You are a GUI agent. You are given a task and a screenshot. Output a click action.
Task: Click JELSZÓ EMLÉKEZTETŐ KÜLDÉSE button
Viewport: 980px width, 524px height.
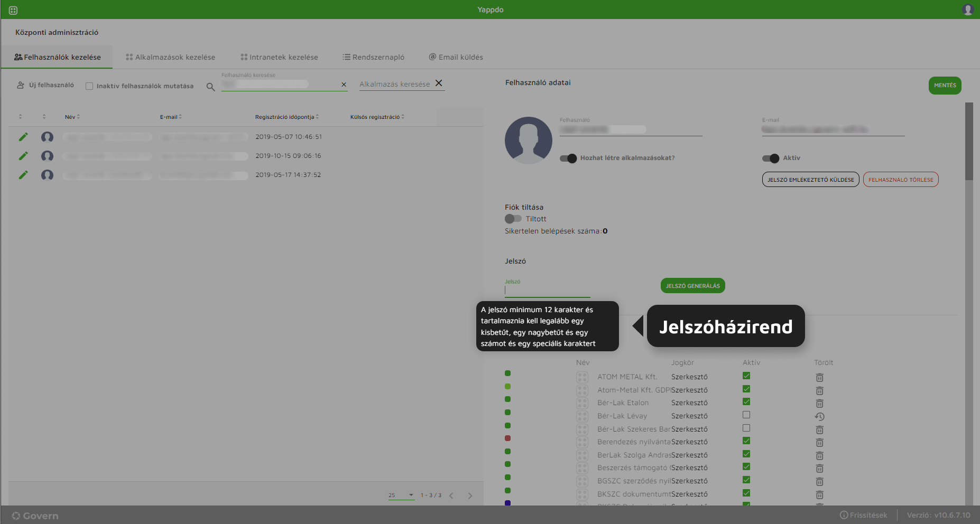tap(811, 180)
